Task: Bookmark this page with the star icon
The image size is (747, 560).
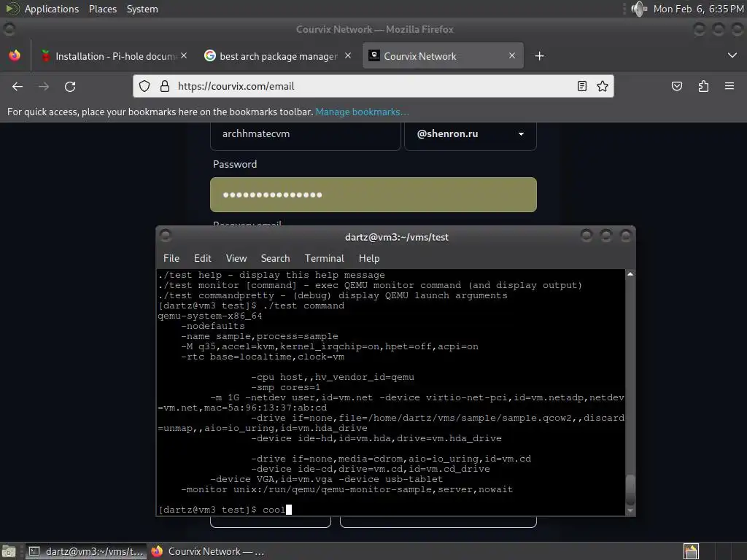Action: pos(603,86)
